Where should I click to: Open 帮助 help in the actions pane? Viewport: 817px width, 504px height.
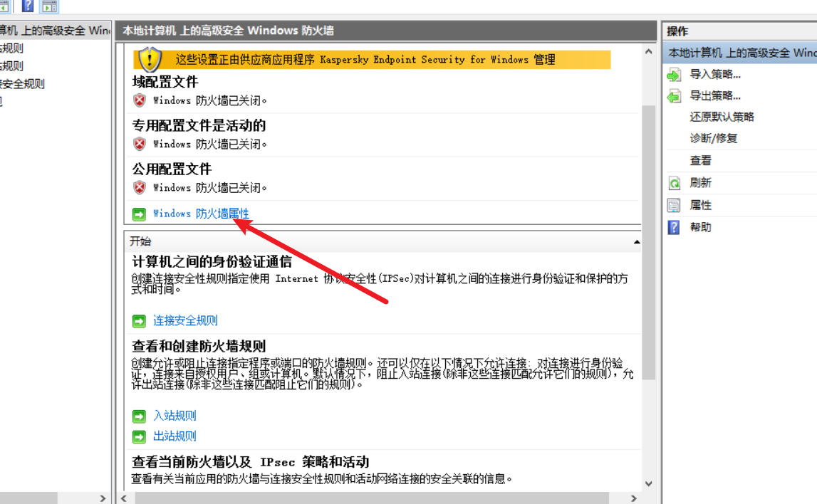(700, 227)
